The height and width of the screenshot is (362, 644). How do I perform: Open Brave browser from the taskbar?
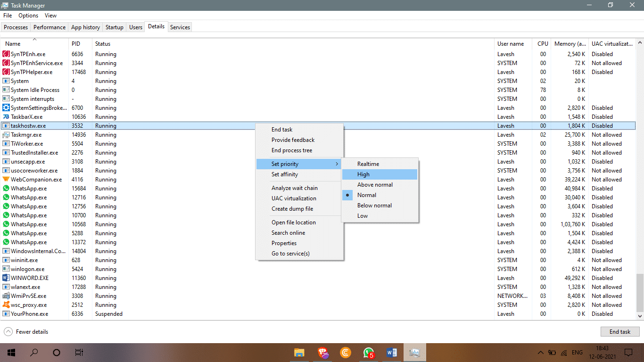tap(322, 353)
